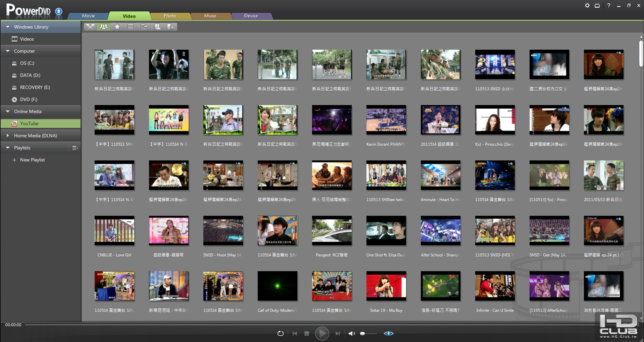Show favorites with the star icon

pyautogui.click(x=117, y=27)
